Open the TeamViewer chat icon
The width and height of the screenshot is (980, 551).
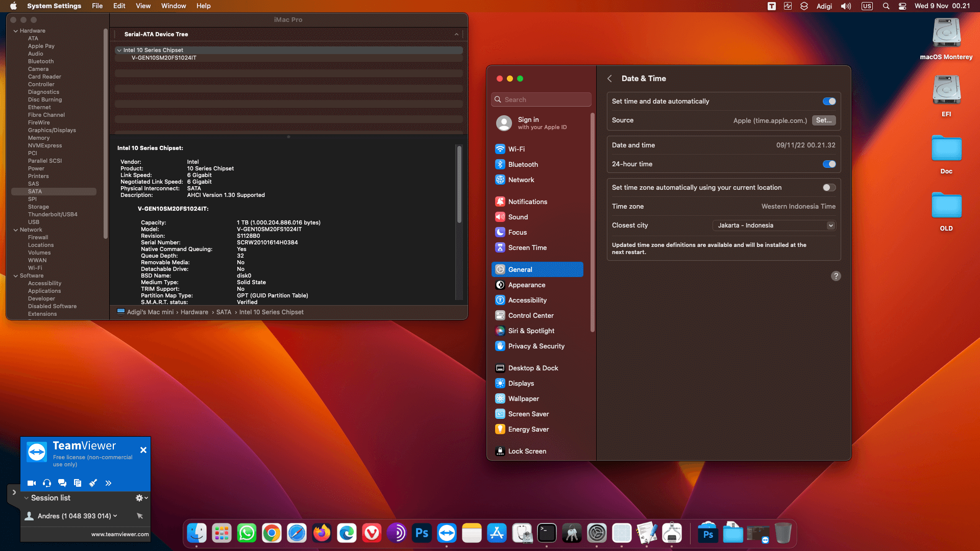(62, 483)
